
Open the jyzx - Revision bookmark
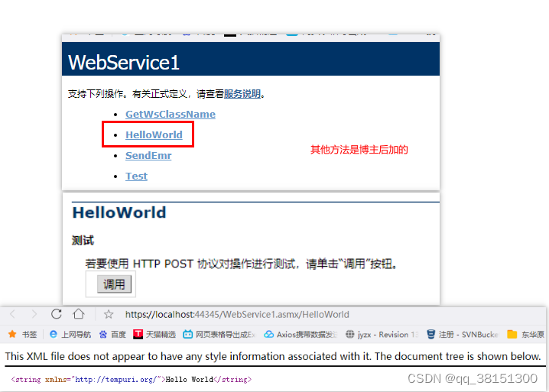pyautogui.click(x=382, y=334)
